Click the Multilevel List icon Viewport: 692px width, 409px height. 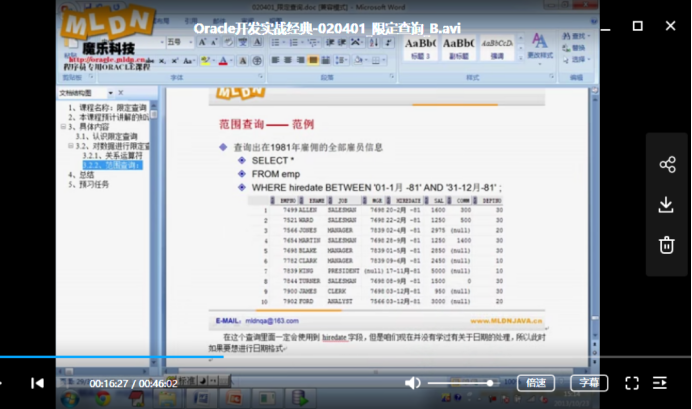point(313,42)
